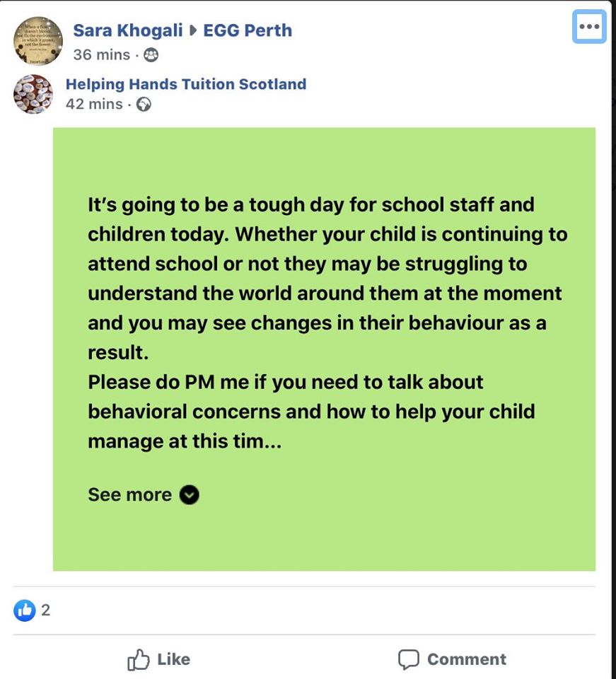
Task: Visit Helping Hands Tuition Scotland page link
Action: (x=185, y=84)
